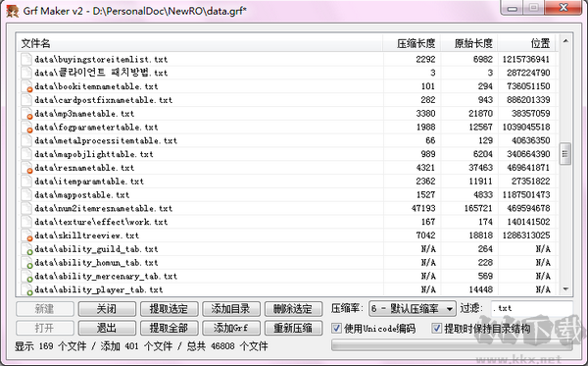The image size is (588, 366).
Task: Toggle the 使用Unicode编码 checkbox
Action: pyautogui.click(x=336, y=328)
